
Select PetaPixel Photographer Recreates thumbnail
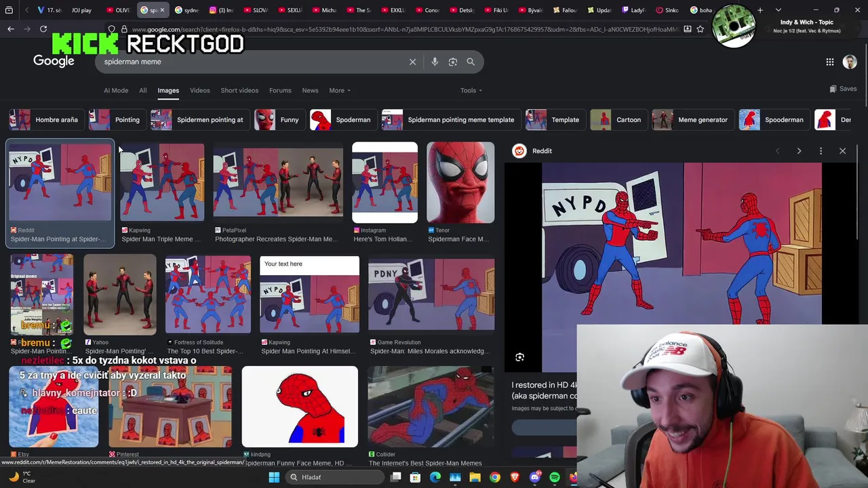(278, 182)
